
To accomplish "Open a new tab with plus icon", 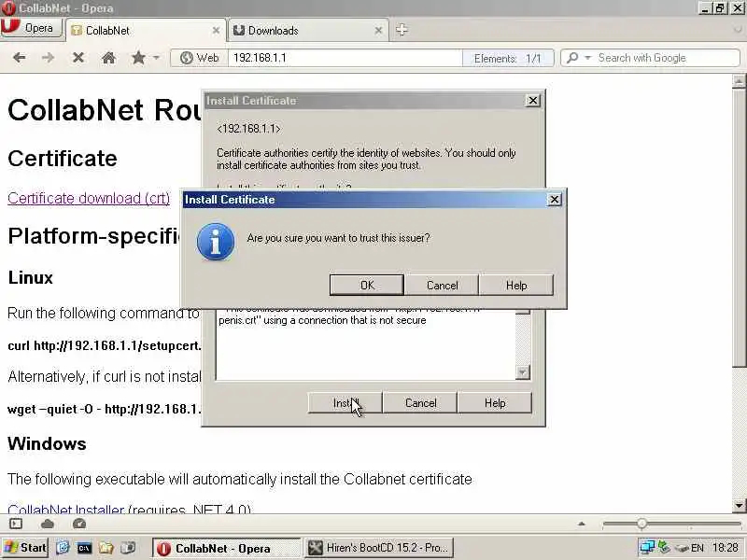I will (x=402, y=30).
